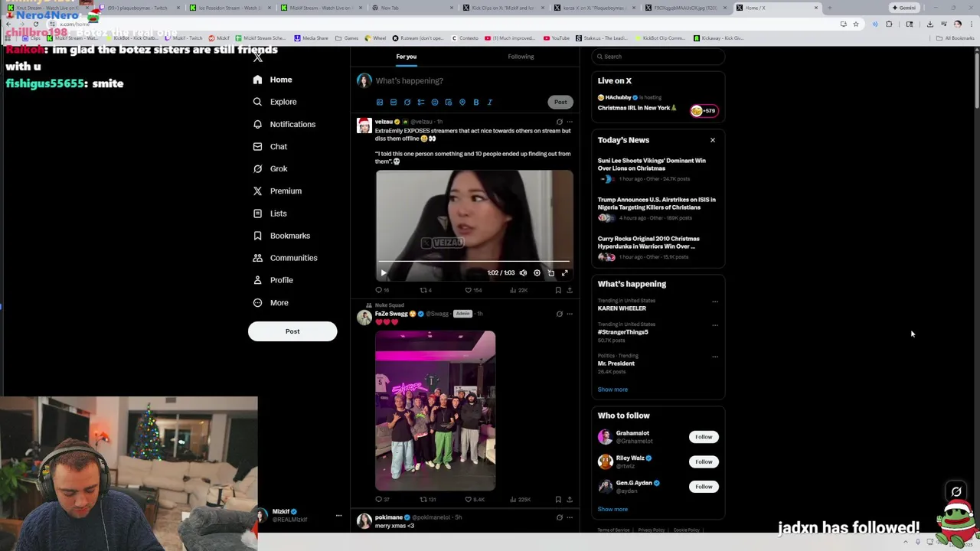
Task: Like the veizau post
Action: coord(474,290)
